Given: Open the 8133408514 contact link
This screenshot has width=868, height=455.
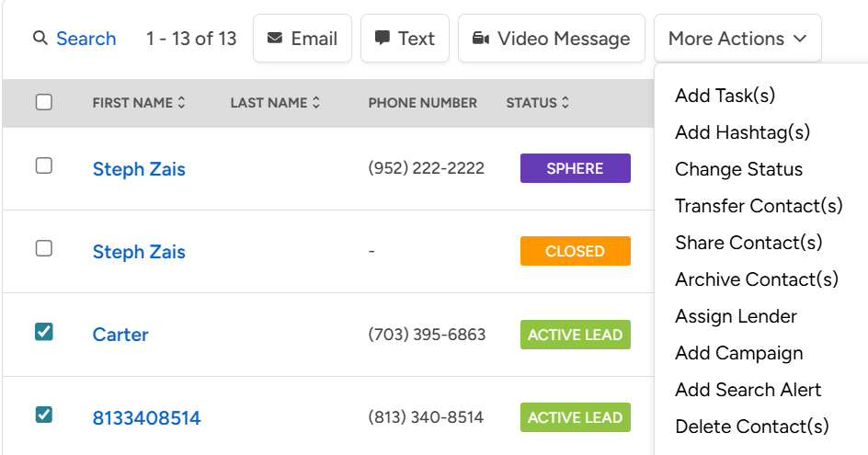Looking at the screenshot, I should (146, 418).
